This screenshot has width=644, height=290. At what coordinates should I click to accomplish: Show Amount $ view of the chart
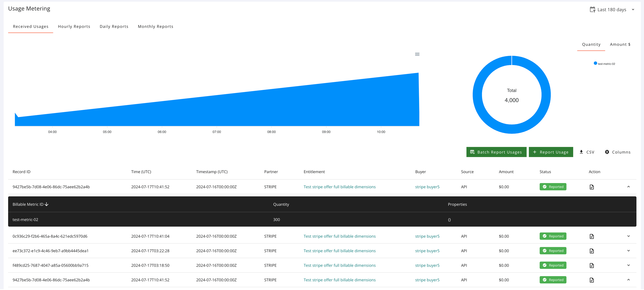tap(620, 44)
